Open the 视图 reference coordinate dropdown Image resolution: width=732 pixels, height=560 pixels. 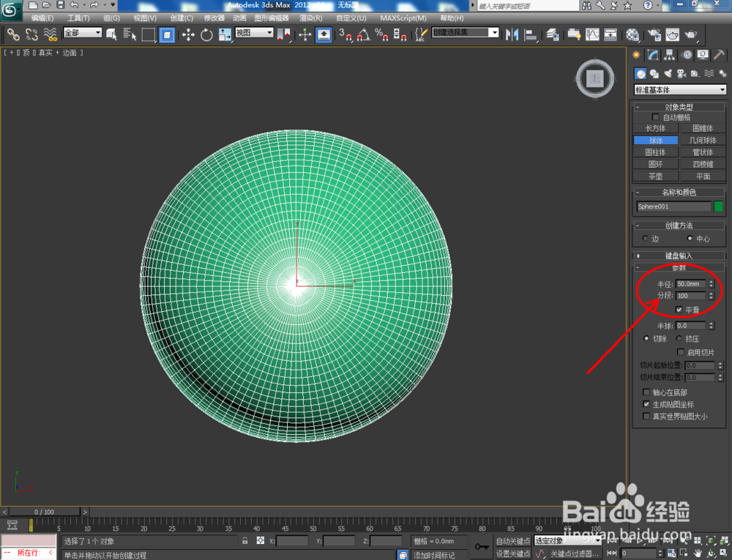tap(254, 33)
